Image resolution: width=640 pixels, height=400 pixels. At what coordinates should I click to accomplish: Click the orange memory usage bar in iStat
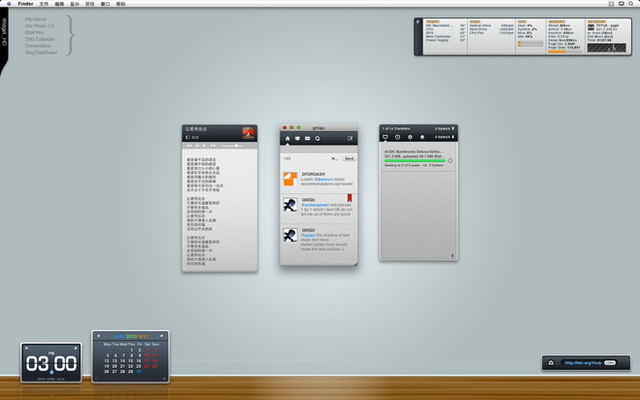(x=565, y=51)
